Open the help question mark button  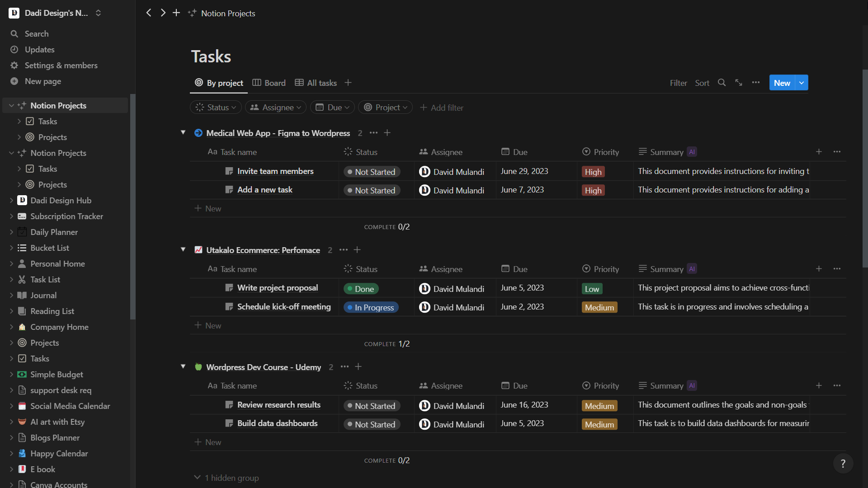click(843, 463)
